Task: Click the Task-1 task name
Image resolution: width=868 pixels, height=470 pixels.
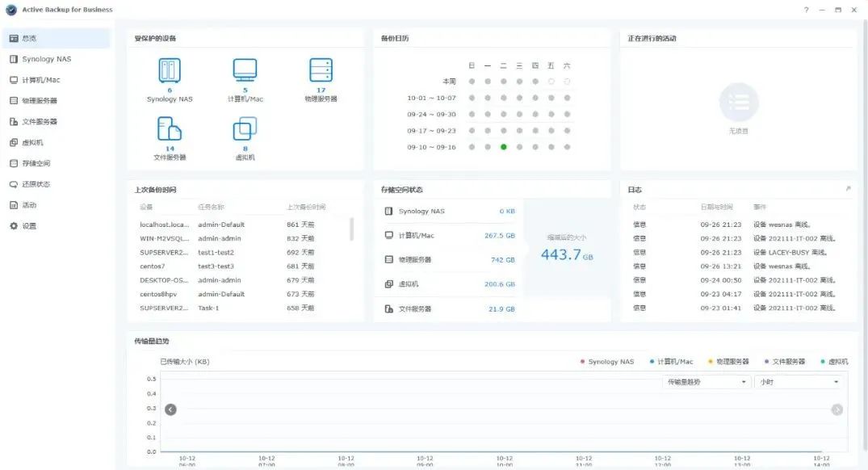Action: (x=208, y=308)
